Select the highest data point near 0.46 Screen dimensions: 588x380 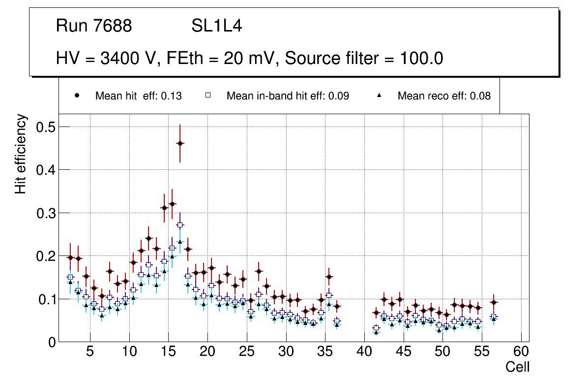point(180,143)
